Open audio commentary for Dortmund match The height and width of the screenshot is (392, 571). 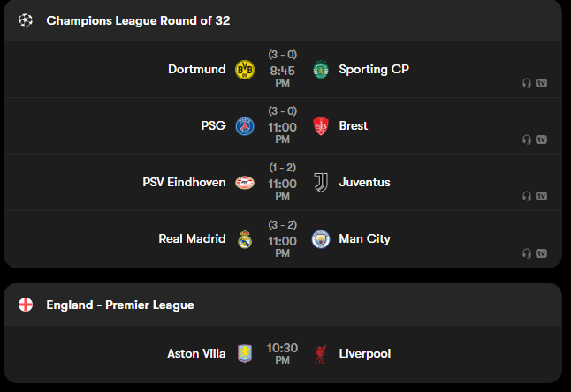[527, 83]
